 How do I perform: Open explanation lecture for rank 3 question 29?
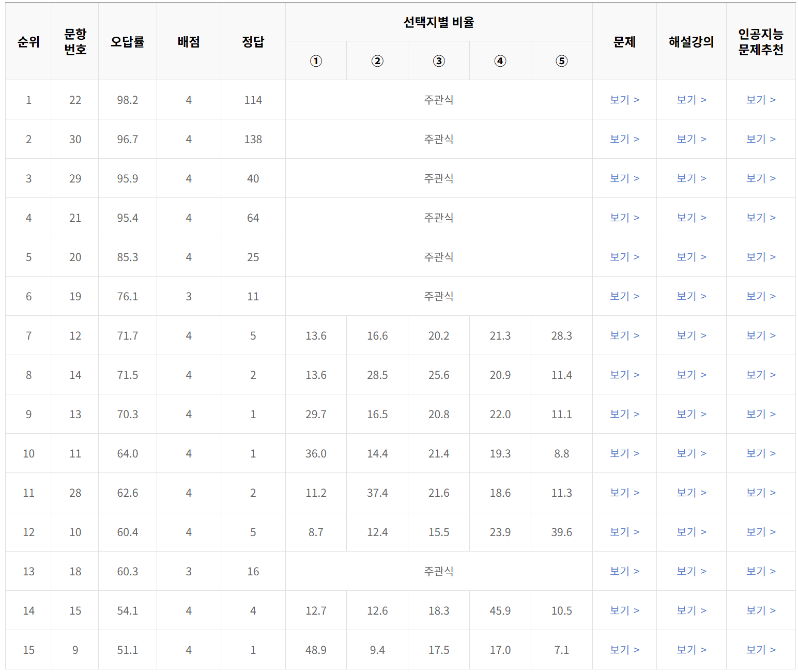[x=691, y=178]
